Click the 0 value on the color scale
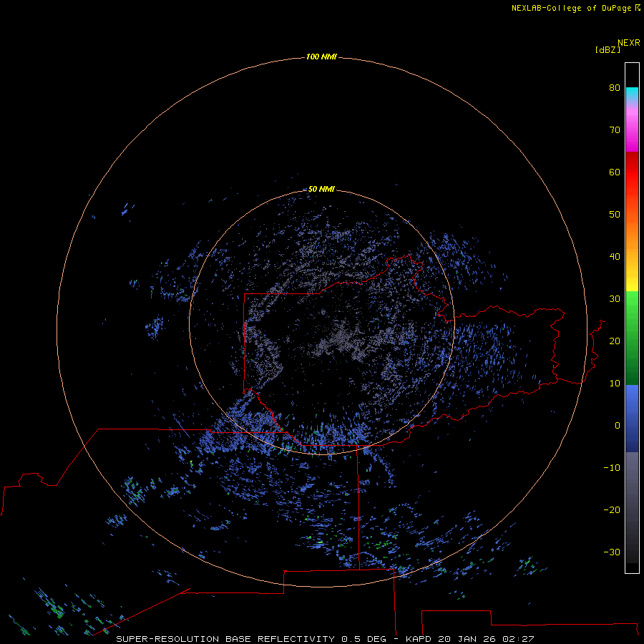 tap(618, 426)
